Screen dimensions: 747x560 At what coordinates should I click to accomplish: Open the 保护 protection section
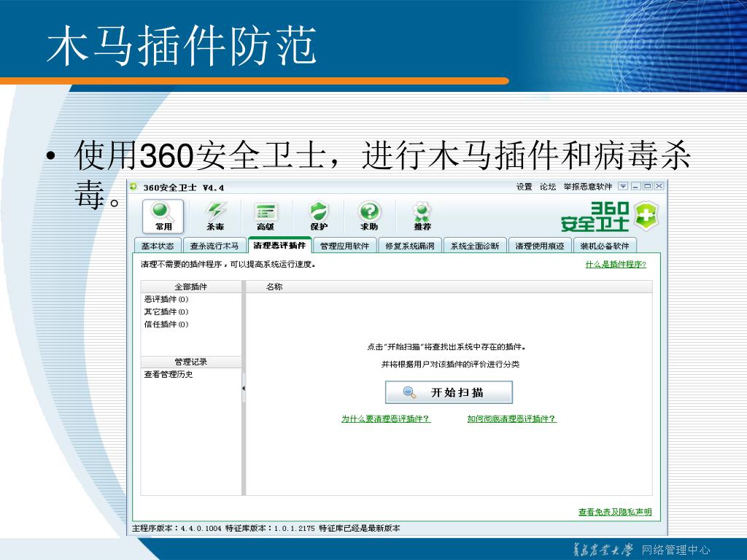[318, 217]
